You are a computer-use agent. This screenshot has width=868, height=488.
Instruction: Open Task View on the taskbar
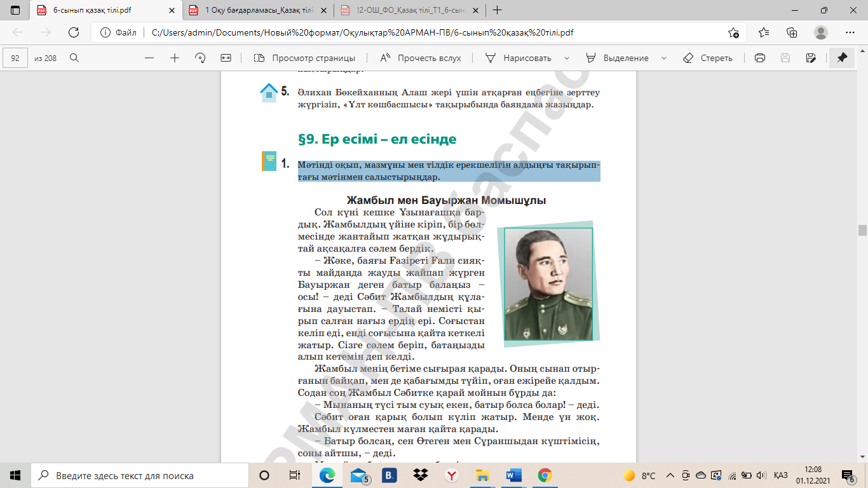click(x=294, y=475)
